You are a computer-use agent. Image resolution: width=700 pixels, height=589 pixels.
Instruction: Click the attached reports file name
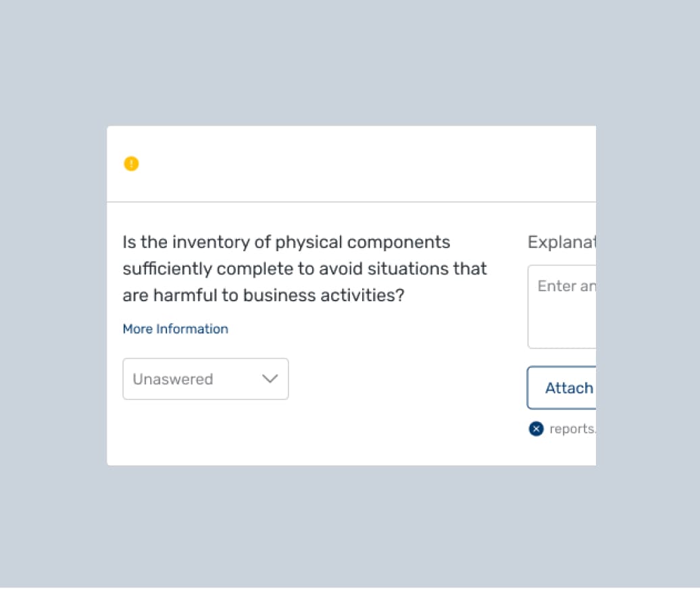pos(572,429)
